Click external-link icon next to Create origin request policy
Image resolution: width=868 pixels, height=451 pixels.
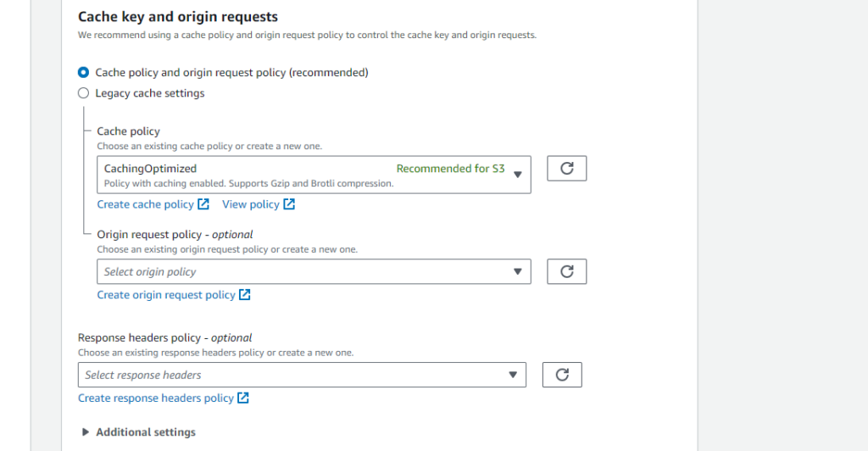pyautogui.click(x=245, y=294)
